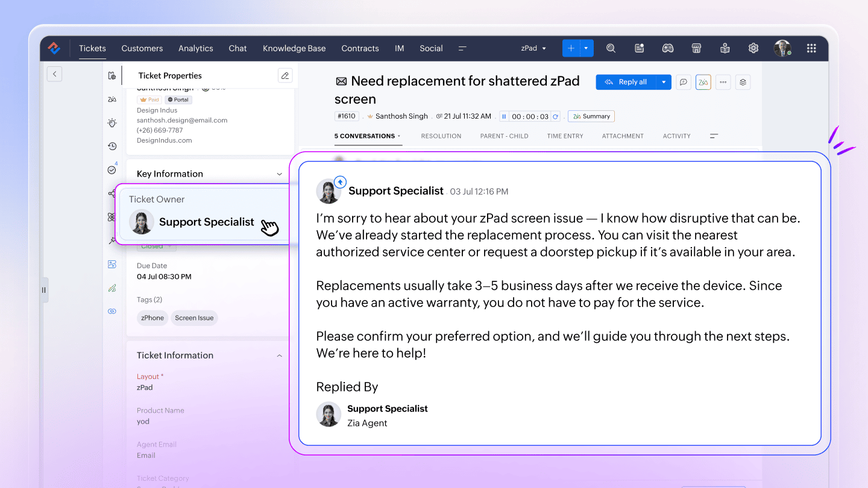Click the Zia Summary button
This screenshot has width=868, height=488.
click(x=591, y=116)
